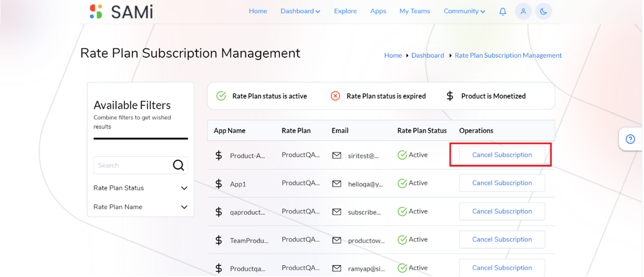Viewport: 644px width, 277px height.
Task: Open the Dashboard dropdown menu
Action: 300,11
